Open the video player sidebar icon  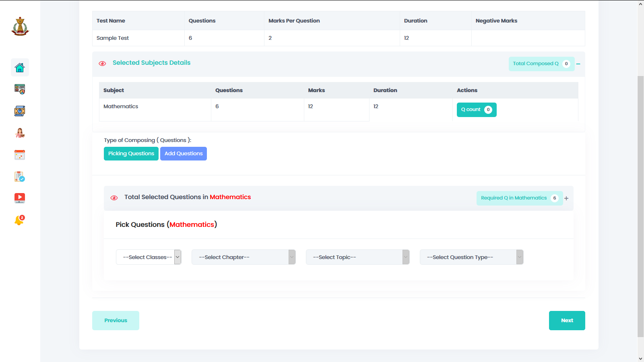tap(20, 198)
